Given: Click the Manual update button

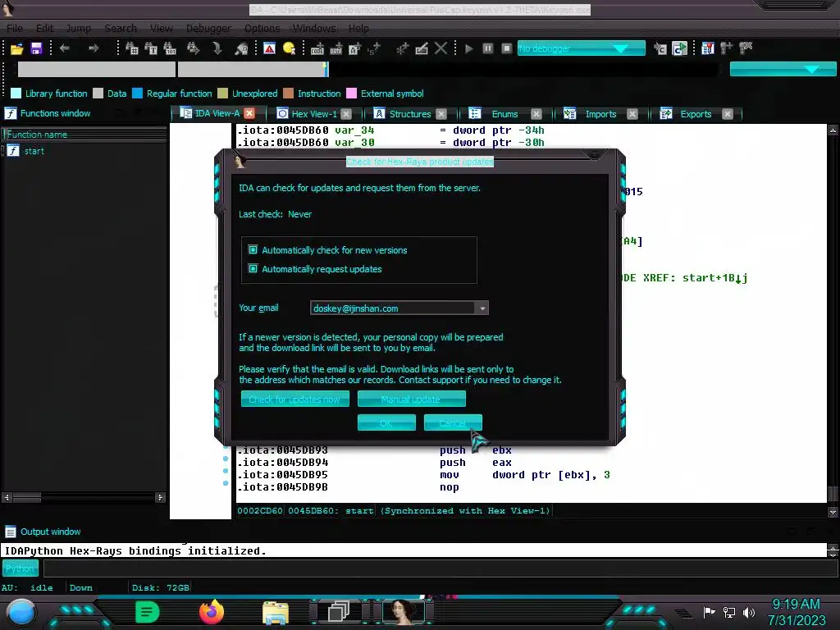Looking at the screenshot, I should (412, 399).
